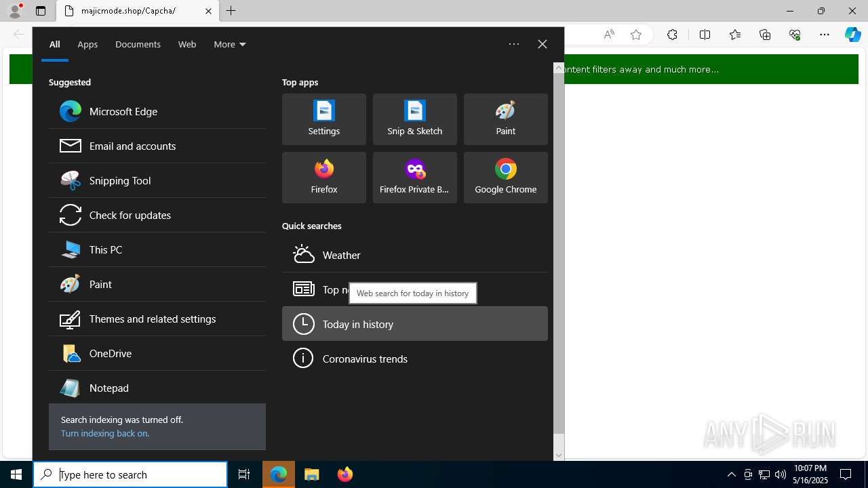The height and width of the screenshot is (488, 868).
Task: Search Coronavirus trends
Action: pyautogui.click(x=415, y=359)
